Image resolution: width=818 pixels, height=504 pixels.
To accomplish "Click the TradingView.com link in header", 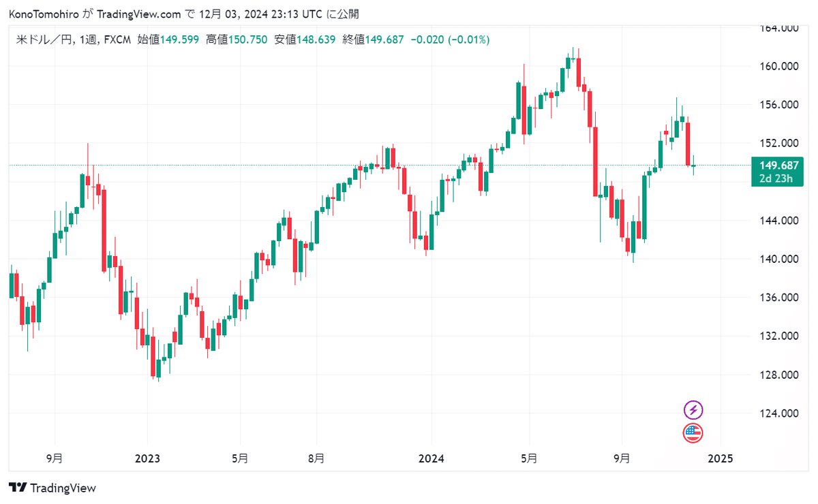I will click(139, 14).
